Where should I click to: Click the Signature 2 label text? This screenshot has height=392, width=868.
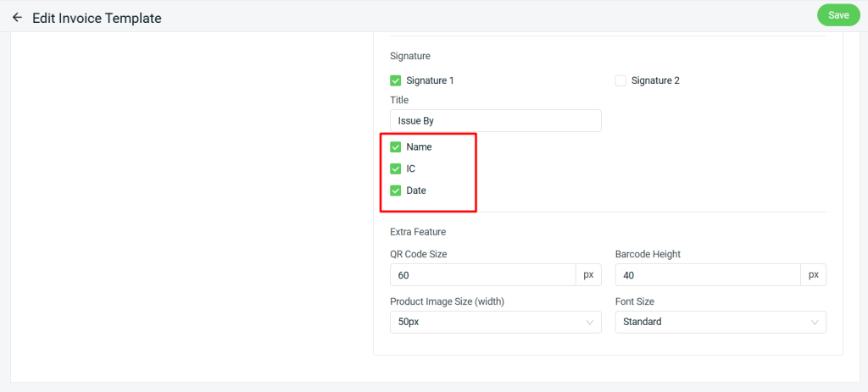pos(655,80)
